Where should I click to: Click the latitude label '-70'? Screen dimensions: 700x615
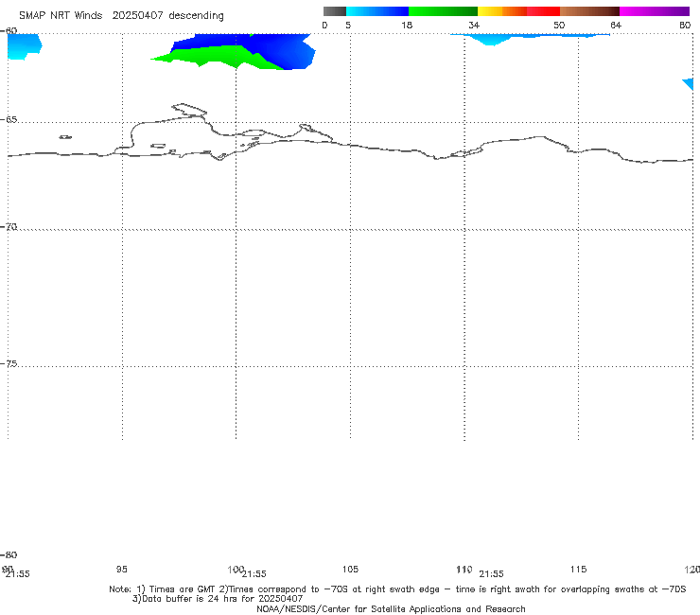[x=9, y=227]
